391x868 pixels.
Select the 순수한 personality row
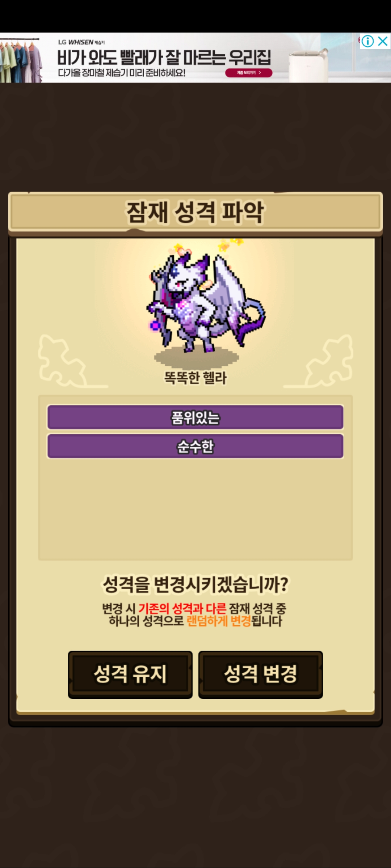click(x=195, y=446)
